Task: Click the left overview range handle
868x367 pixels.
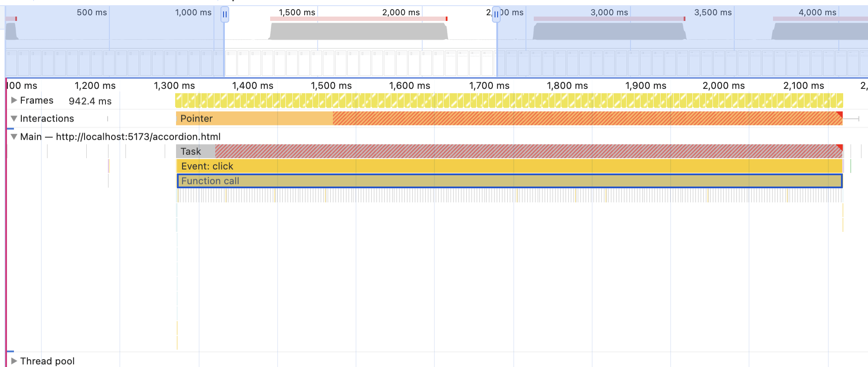Action: [x=224, y=14]
